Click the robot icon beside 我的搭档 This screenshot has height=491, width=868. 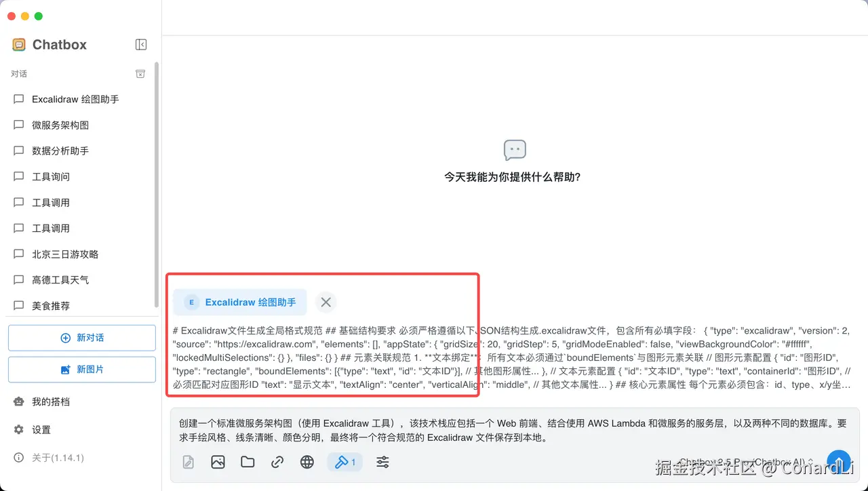point(19,401)
